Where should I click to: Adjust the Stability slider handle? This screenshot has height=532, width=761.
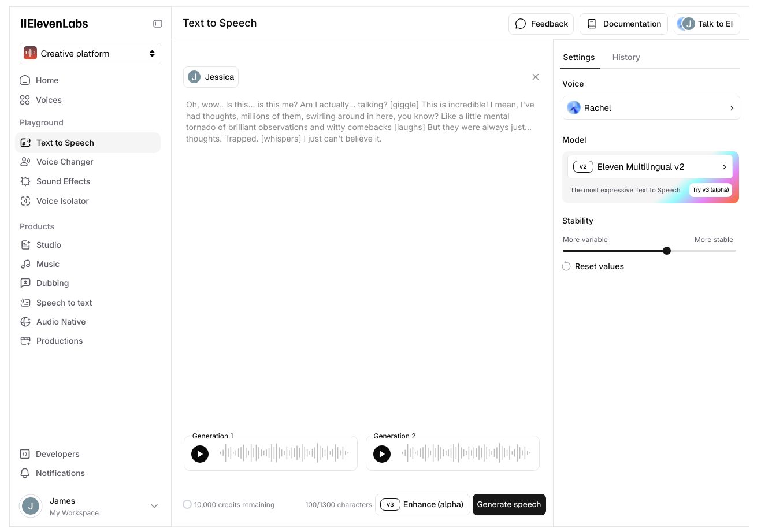667,251
